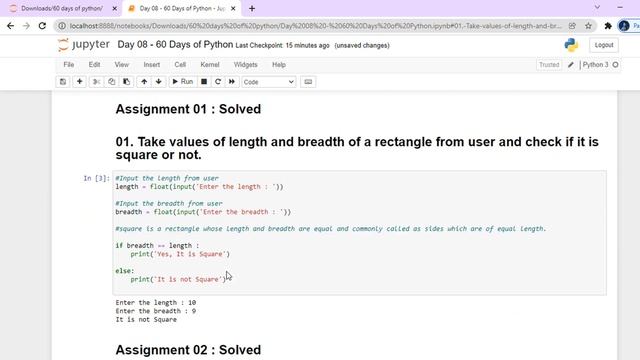Insert cell below with plus icon
Viewport: 640px width, 360px height.
80,82
